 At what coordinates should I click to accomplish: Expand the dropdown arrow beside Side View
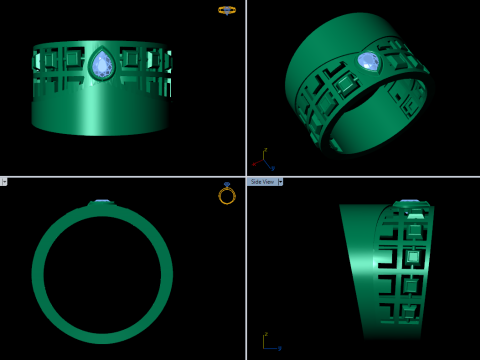click(x=280, y=182)
